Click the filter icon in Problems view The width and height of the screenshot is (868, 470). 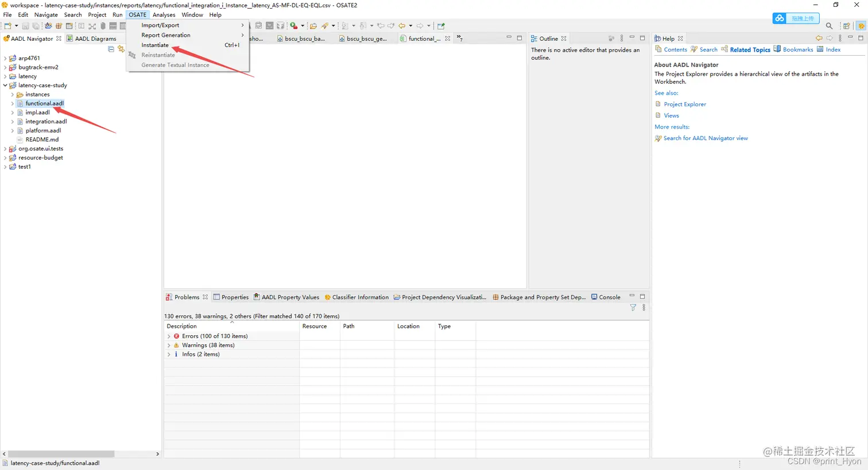tap(633, 308)
